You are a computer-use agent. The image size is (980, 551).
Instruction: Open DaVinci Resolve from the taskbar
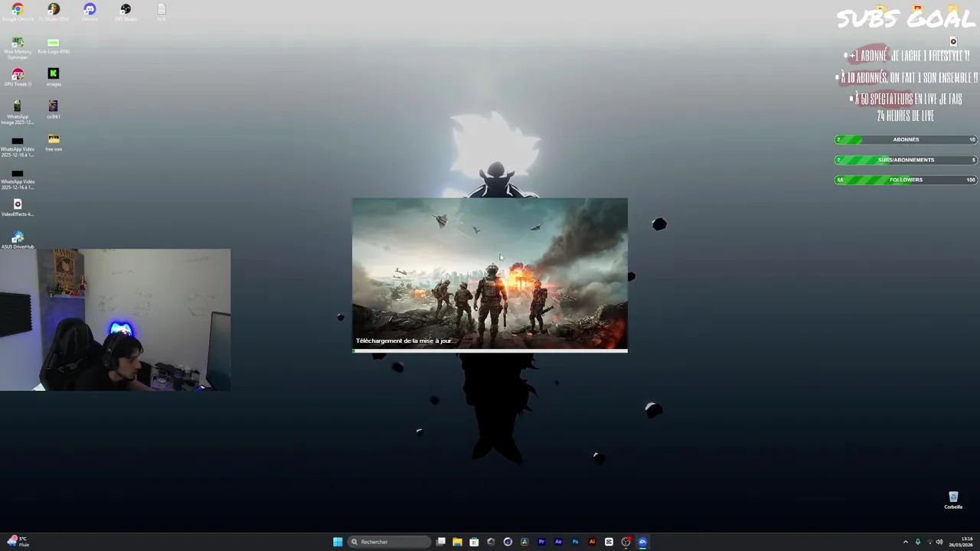(524, 542)
